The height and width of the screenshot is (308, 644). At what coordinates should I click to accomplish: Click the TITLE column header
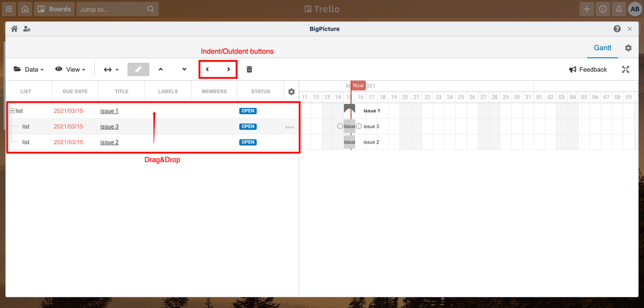121,91
